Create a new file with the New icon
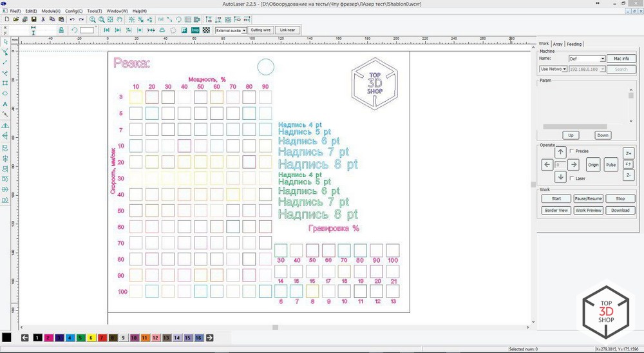 point(6,19)
